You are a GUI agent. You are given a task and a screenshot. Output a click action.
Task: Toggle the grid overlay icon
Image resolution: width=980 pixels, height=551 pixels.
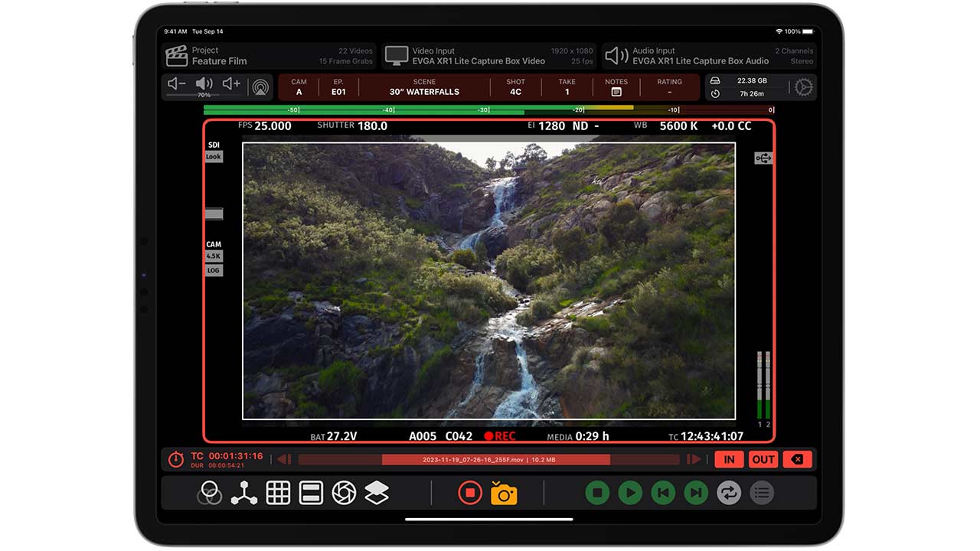278,493
